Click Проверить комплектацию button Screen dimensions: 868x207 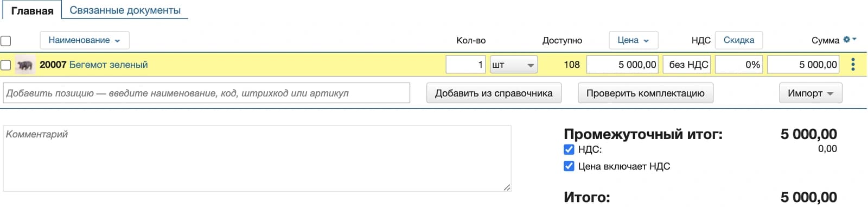click(x=646, y=93)
